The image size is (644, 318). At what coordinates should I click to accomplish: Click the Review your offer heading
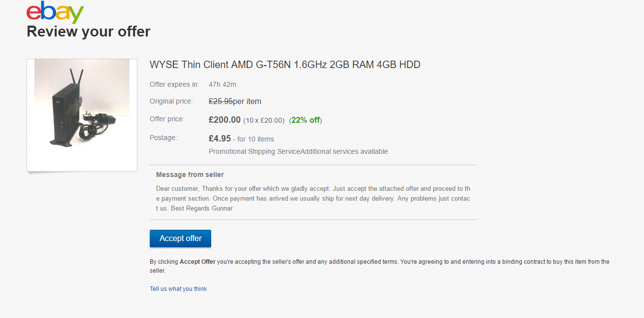(x=89, y=32)
